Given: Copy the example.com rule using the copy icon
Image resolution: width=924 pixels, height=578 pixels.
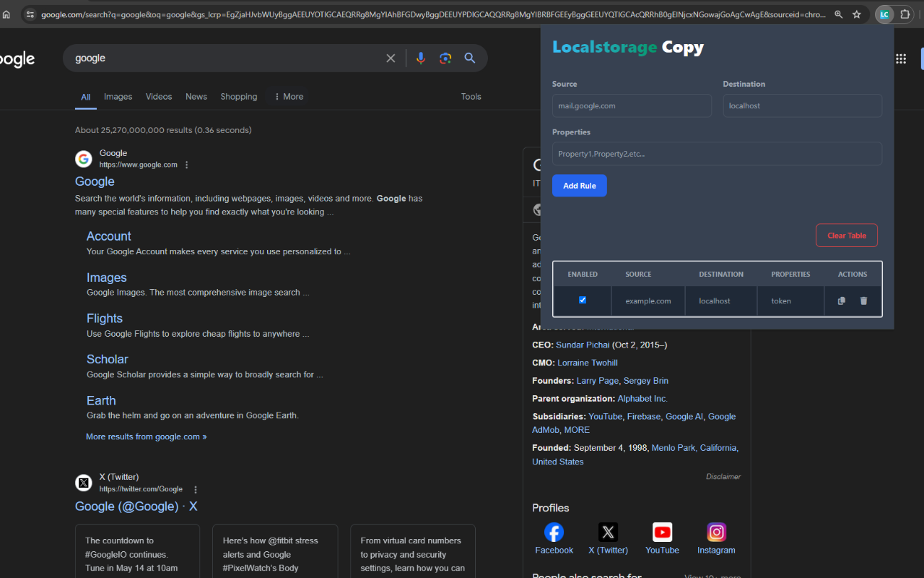Looking at the screenshot, I should 841,300.
